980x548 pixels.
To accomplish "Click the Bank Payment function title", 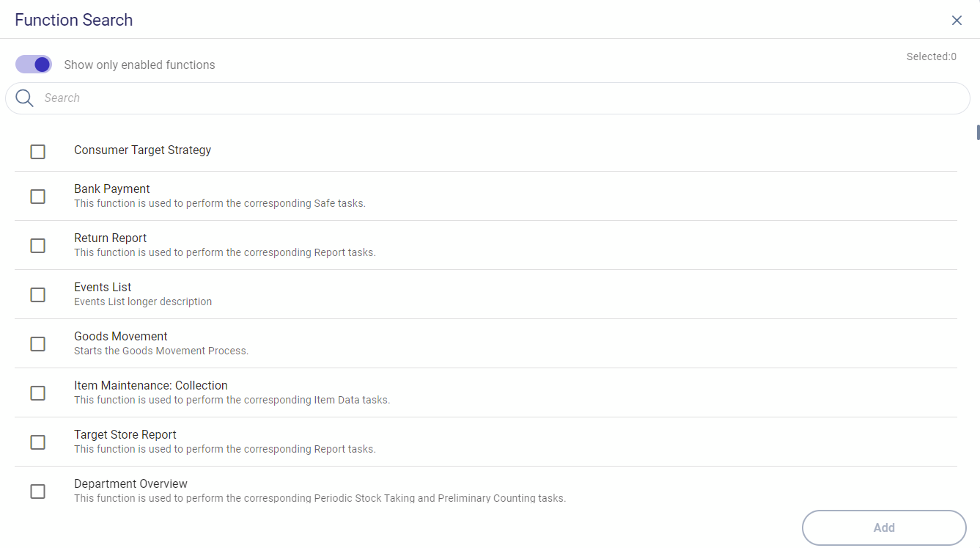I will (x=112, y=189).
